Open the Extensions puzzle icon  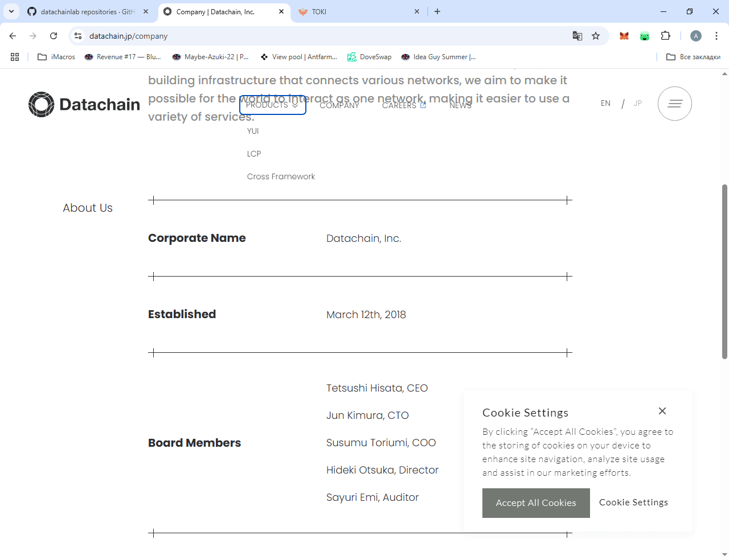[665, 36]
